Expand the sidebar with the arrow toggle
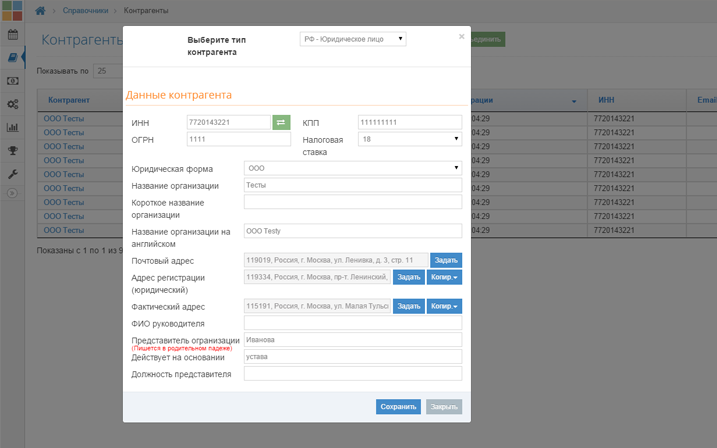Screen dimensions: 717x448 coord(13,193)
